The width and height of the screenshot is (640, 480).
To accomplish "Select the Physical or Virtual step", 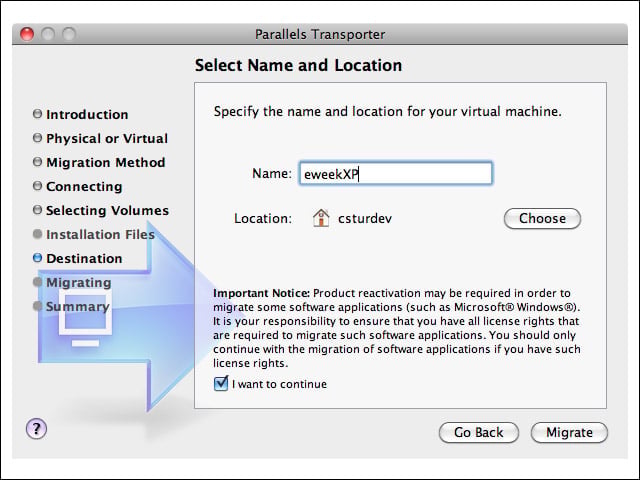I will pos(107,138).
